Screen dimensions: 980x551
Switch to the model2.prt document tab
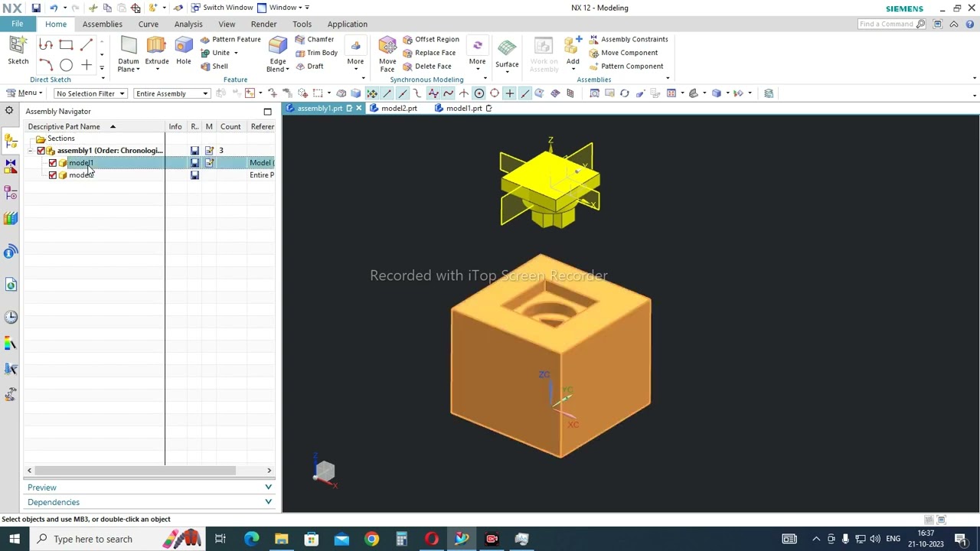tap(394, 109)
